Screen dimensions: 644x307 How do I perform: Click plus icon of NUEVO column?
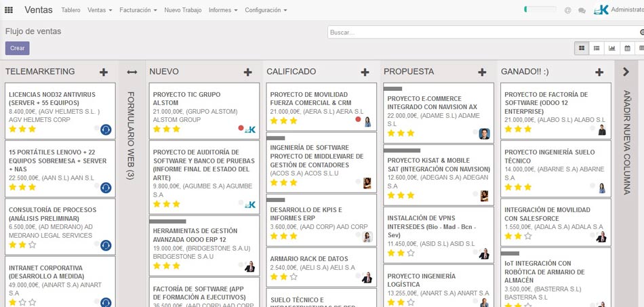[247, 73]
